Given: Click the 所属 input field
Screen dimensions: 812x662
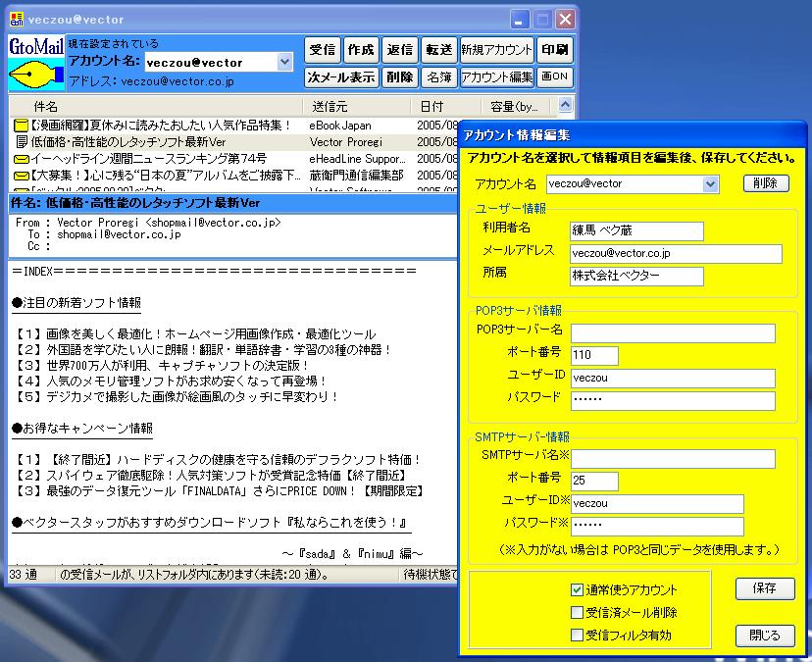Looking at the screenshot, I should (x=636, y=277).
